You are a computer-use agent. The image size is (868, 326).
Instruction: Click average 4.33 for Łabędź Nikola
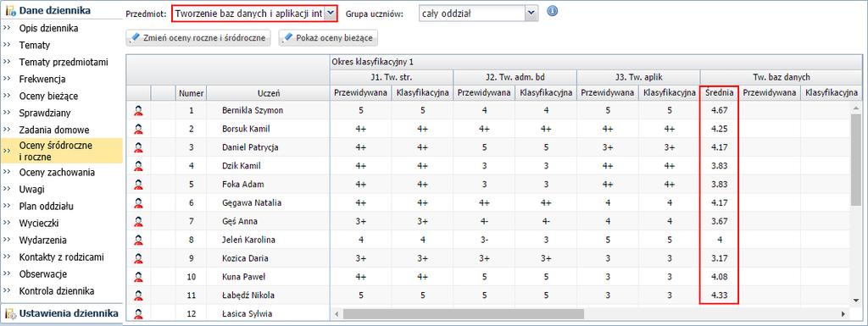[719, 296]
